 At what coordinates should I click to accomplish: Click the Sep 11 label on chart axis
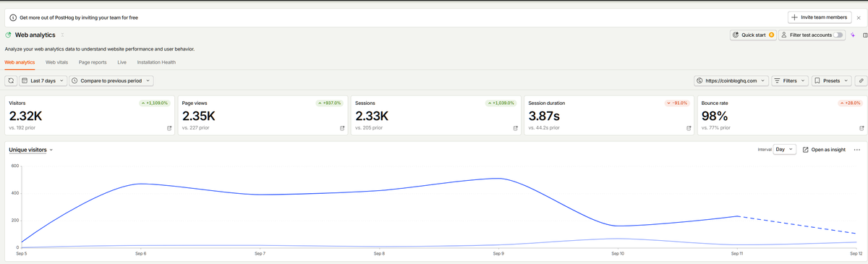coord(736,254)
